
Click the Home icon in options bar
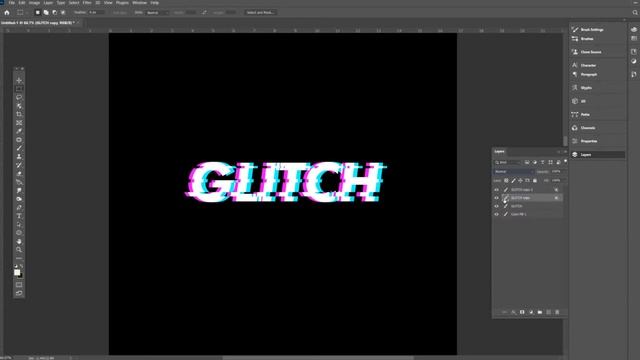point(7,13)
